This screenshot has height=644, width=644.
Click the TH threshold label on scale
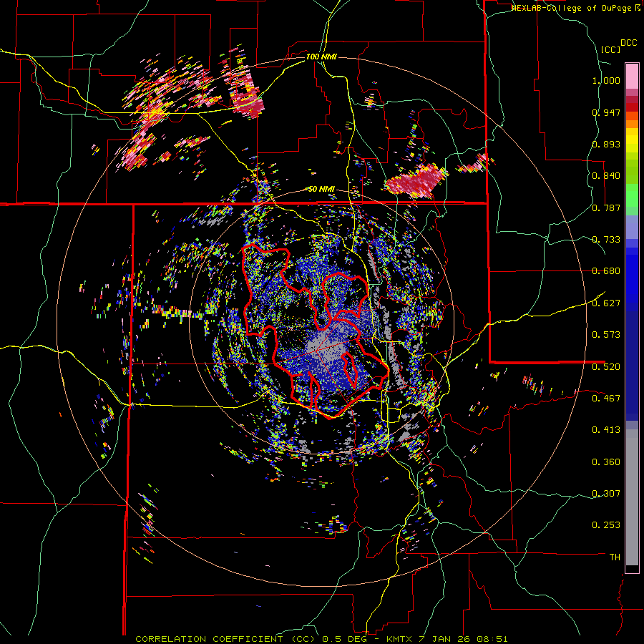(615, 557)
